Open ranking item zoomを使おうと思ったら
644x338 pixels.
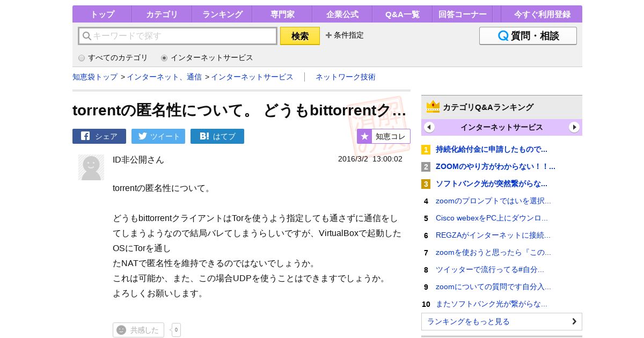493,252
